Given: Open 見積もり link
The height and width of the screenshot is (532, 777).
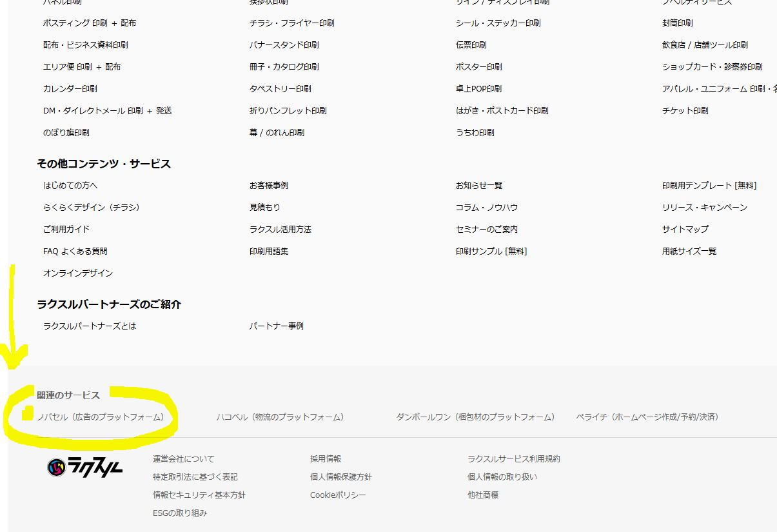Looking at the screenshot, I should point(265,208).
